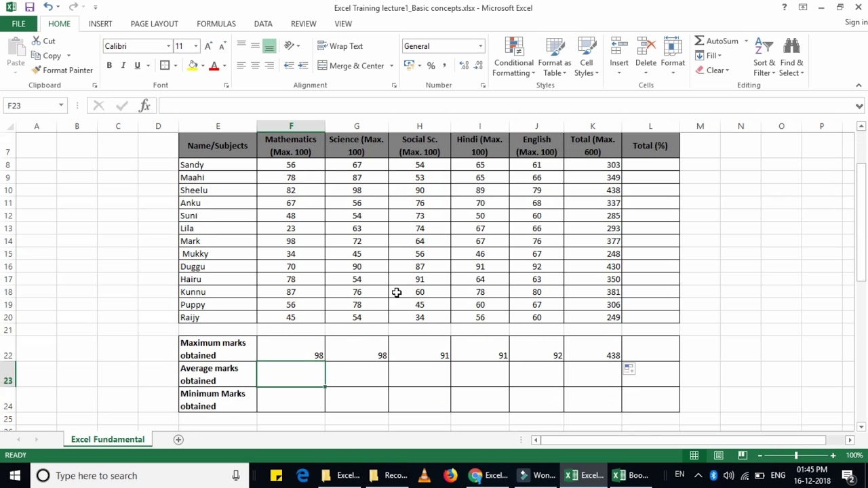
Task: Switch to the PAGE LAYOUT tab
Action: pyautogui.click(x=155, y=24)
